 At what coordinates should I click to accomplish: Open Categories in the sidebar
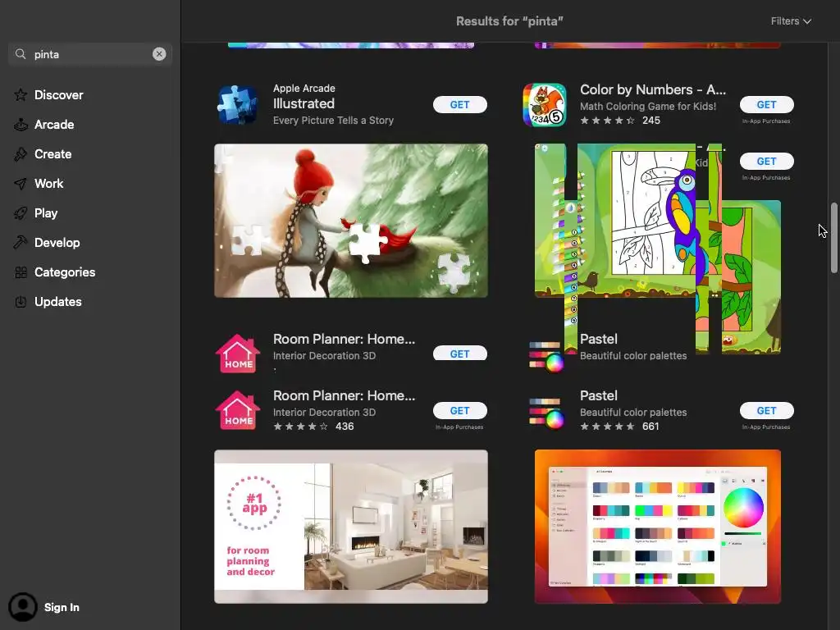(x=65, y=272)
